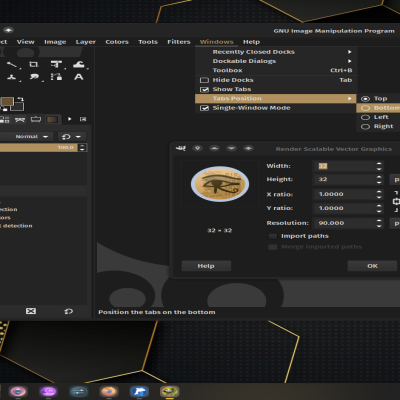
Task: Select the Smudge tool icon
Action: (34, 77)
